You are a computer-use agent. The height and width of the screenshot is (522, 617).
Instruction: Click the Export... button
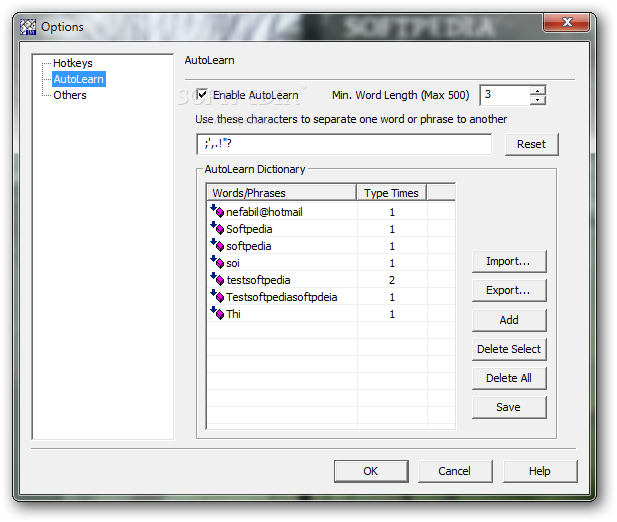(509, 290)
